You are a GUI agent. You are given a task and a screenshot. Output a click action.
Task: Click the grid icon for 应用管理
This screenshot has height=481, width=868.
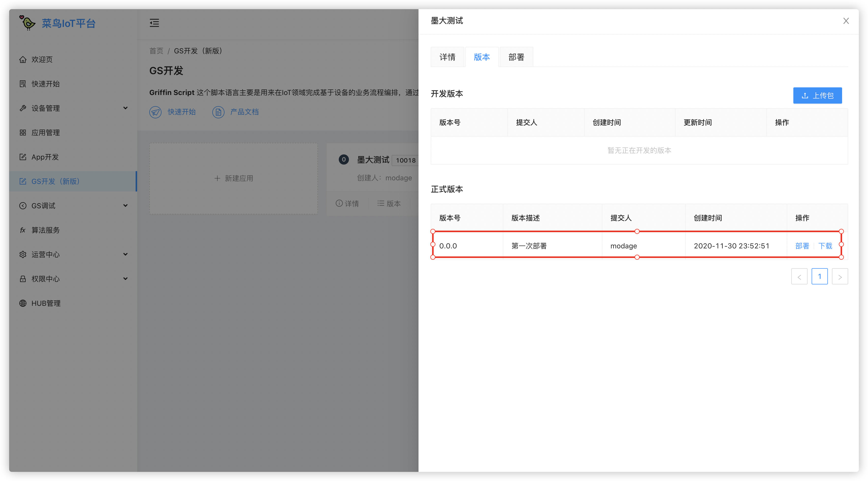[x=23, y=133]
